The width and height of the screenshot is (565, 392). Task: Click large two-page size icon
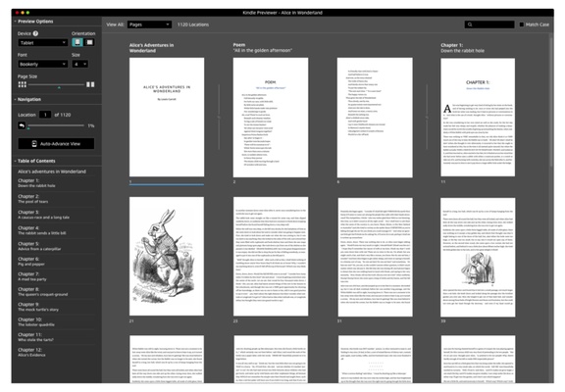[90, 84]
